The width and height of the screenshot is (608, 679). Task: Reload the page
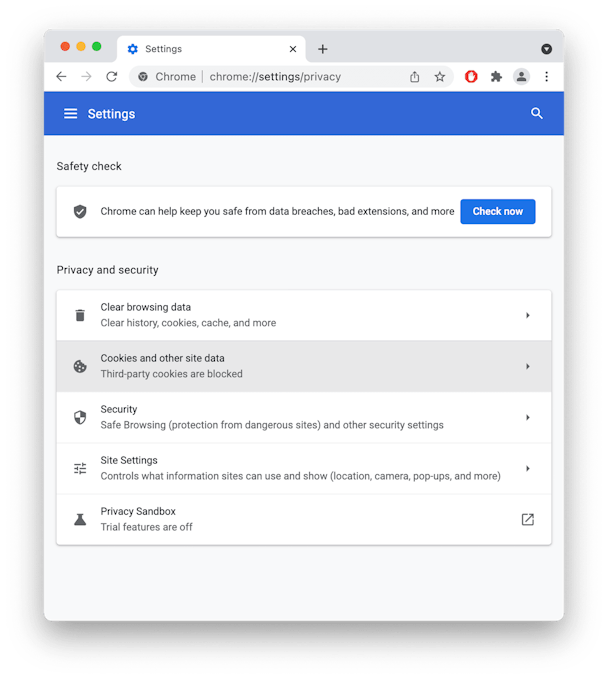pos(112,77)
